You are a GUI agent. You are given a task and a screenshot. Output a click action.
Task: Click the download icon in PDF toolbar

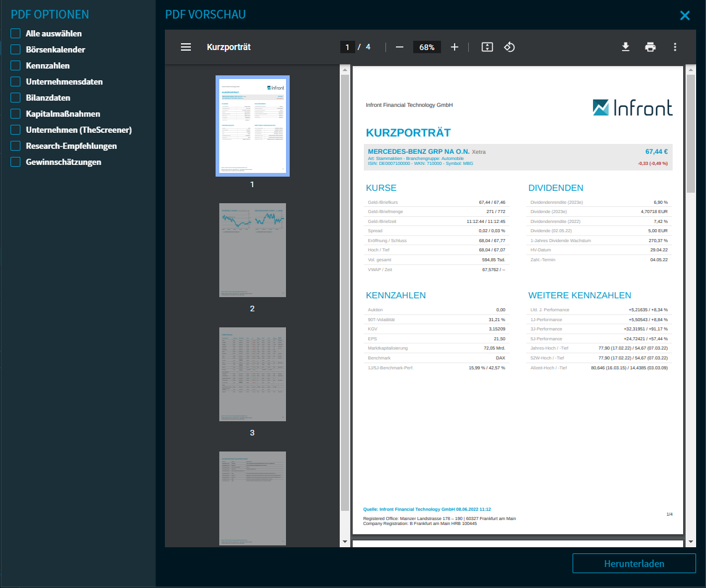tap(626, 47)
